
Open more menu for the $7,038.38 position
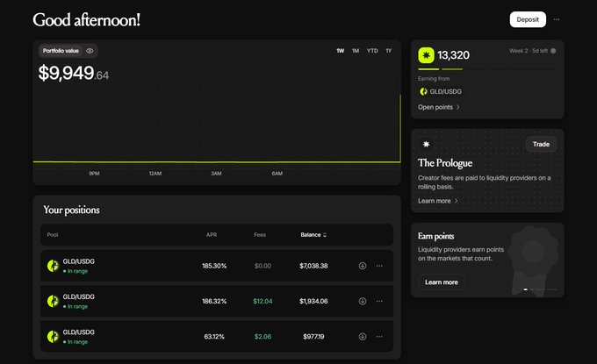379,266
